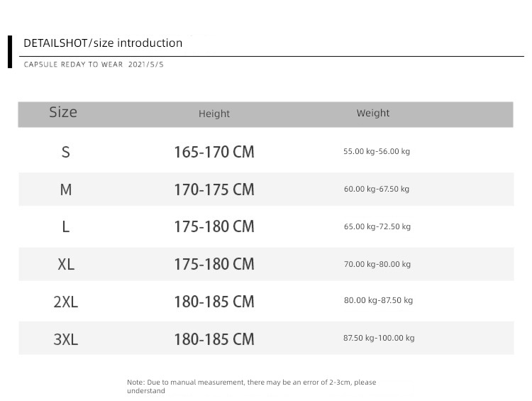Screen dimensions: 532x401
Task: Click the Height column header
Action: (214, 114)
